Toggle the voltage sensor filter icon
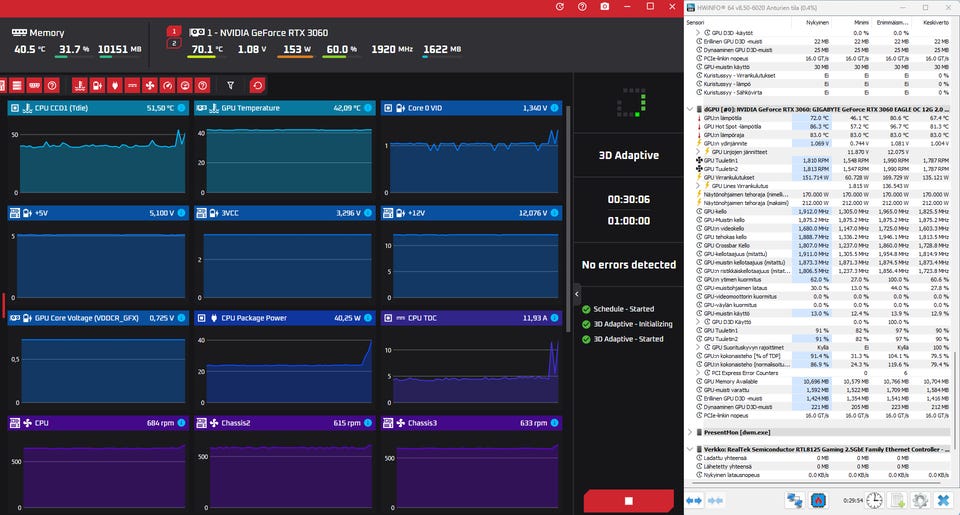This screenshot has height=515, width=960. [x=97, y=86]
